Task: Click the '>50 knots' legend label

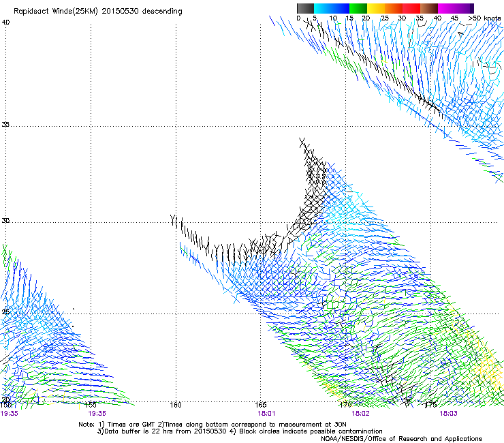Action: click(x=484, y=18)
